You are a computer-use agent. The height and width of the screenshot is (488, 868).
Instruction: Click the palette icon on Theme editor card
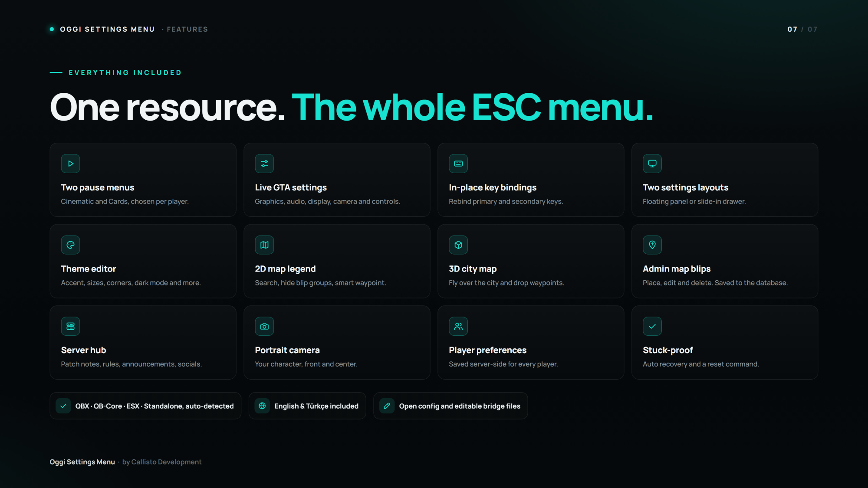tap(70, 245)
